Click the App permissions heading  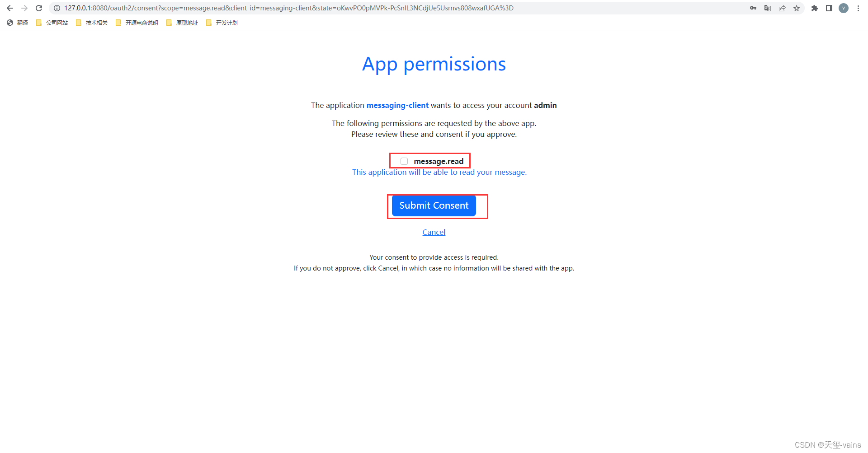point(434,65)
